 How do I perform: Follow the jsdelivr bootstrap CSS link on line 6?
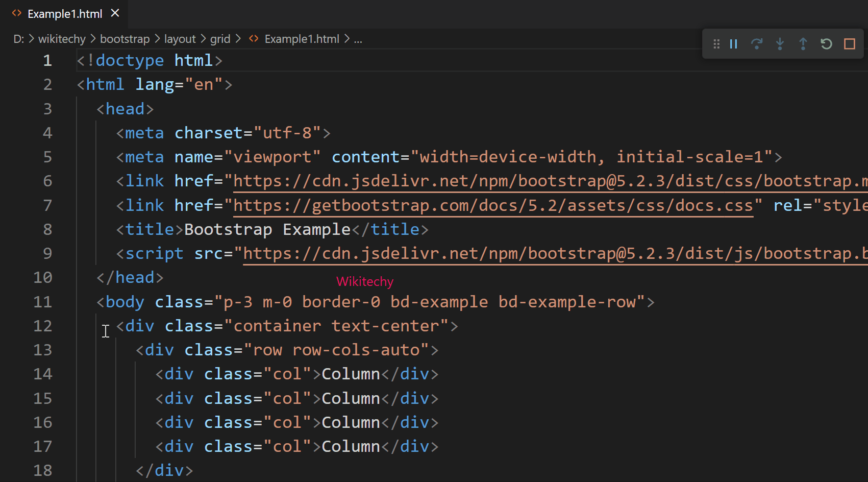pos(550,181)
